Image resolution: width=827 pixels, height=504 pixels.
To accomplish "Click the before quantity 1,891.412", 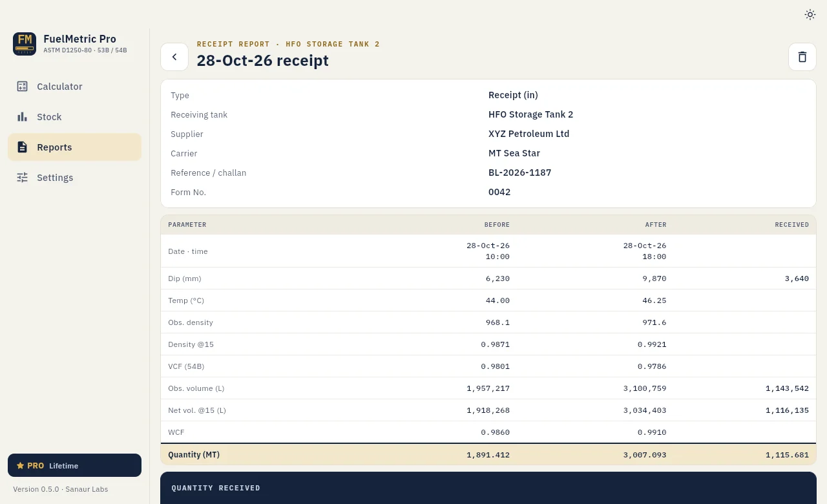I will point(488,455).
